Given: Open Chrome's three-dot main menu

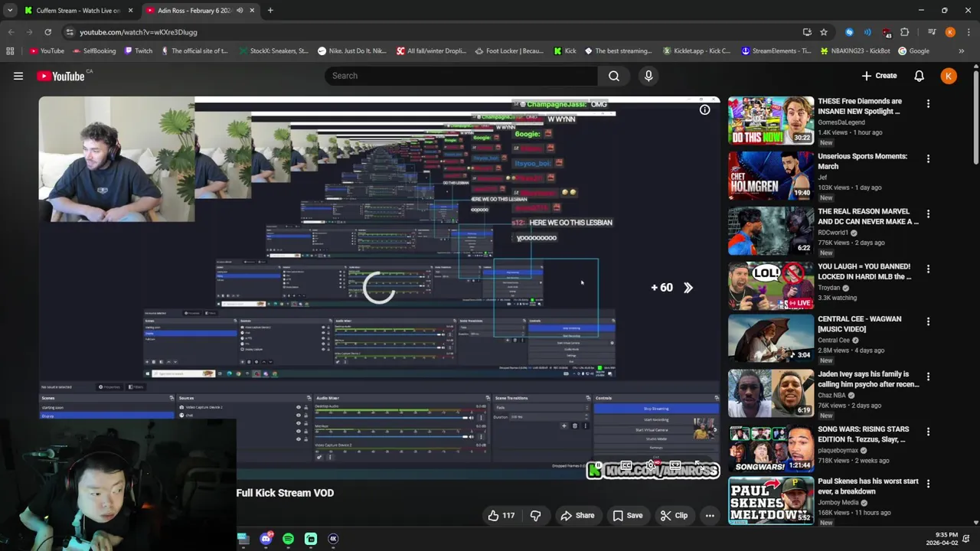Looking at the screenshot, I should pos(969,32).
